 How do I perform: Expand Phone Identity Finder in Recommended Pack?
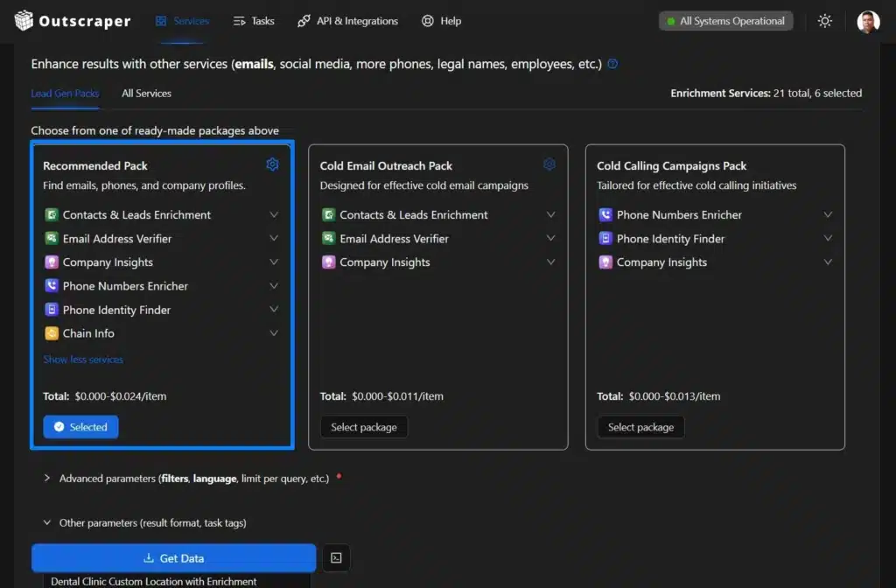pos(274,309)
